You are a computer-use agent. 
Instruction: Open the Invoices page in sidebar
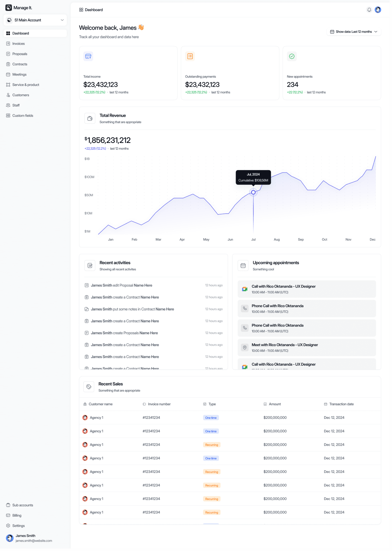pyautogui.click(x=19, y=44)
